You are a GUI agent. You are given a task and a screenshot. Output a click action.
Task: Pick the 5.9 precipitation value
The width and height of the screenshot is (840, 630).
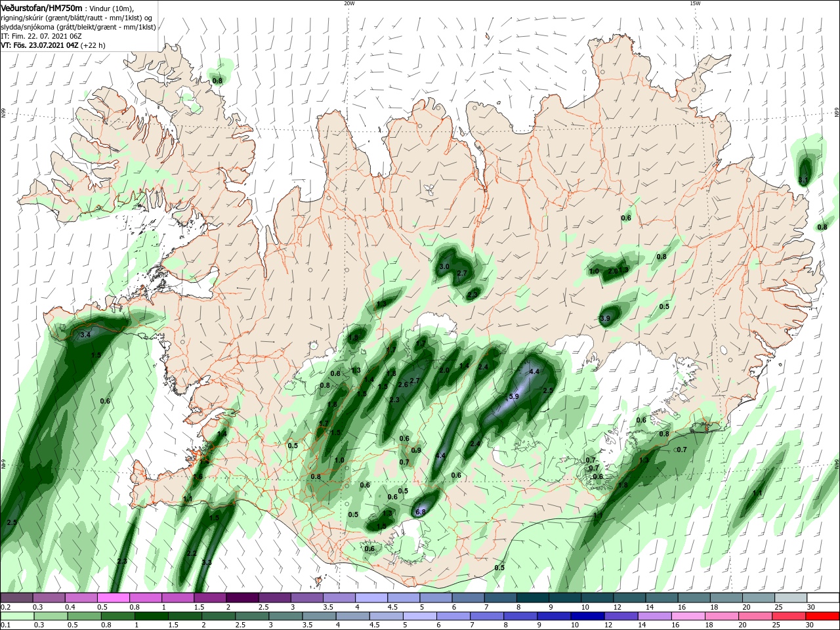(514, 396)
